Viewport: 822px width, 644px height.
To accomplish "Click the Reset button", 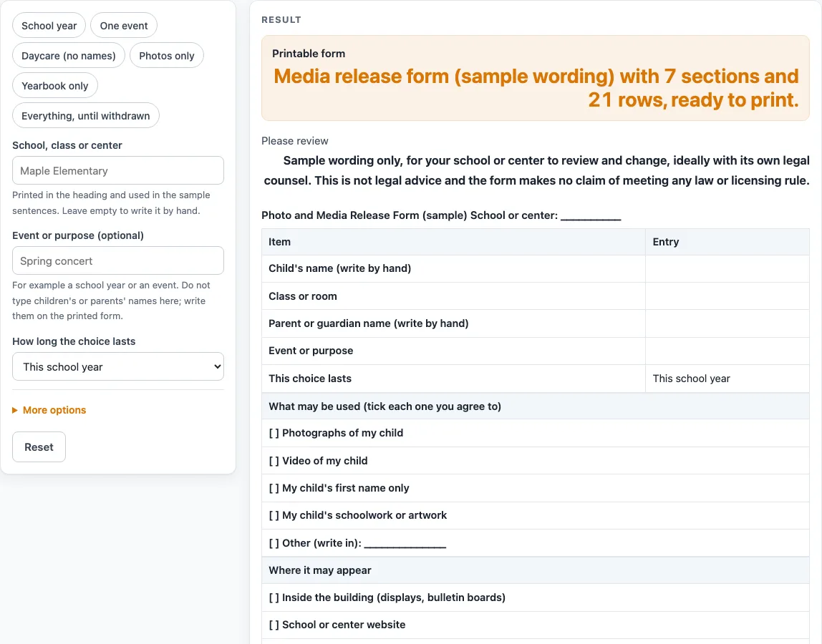I will tap(39, 447).
